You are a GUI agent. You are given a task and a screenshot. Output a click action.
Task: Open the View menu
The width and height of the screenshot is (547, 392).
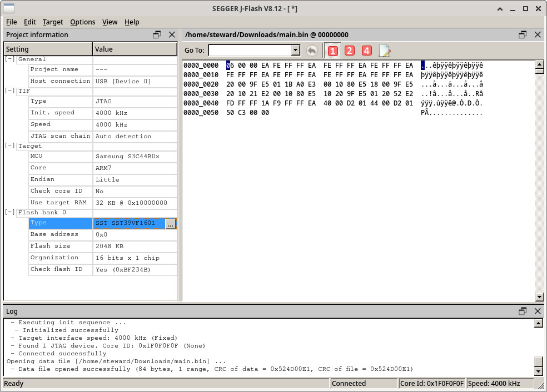[x=110, y=22]
